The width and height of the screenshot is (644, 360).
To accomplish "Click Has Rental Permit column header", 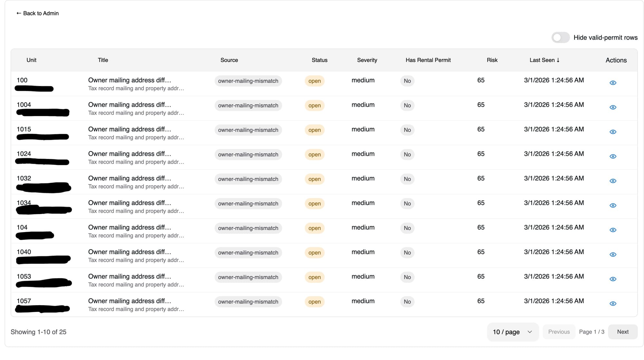I will pos(428,60).
